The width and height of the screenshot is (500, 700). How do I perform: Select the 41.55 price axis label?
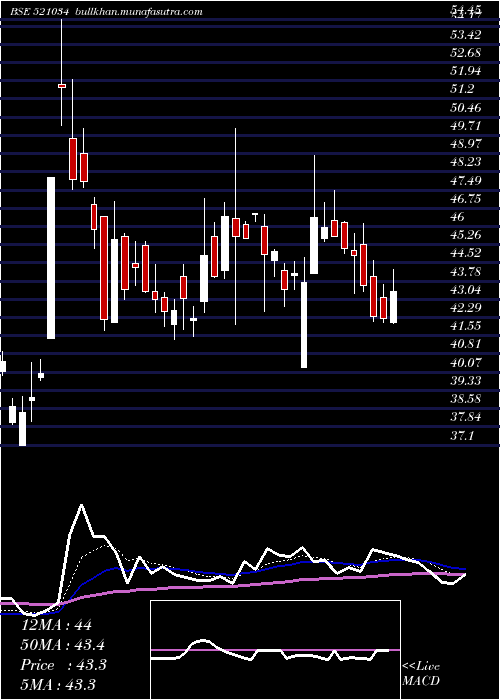[x=465, y=326]
